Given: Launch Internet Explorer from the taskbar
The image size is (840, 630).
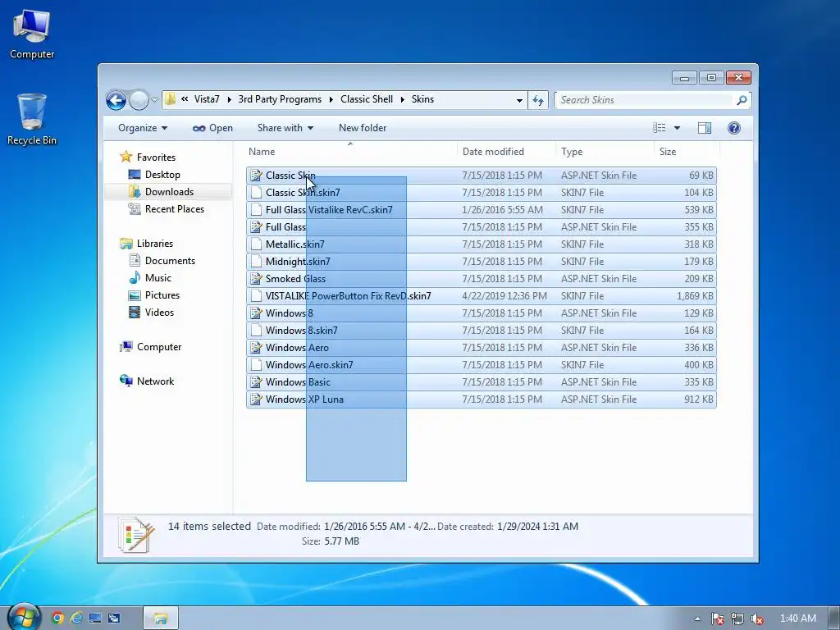Looking at the screenshot, I should 76,619.
